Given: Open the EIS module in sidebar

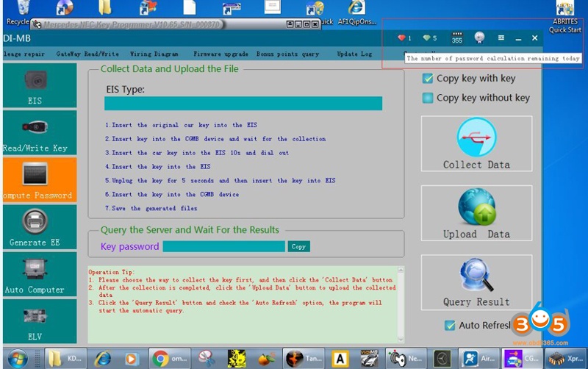Looking at the screenshot, I should point(40,85).
